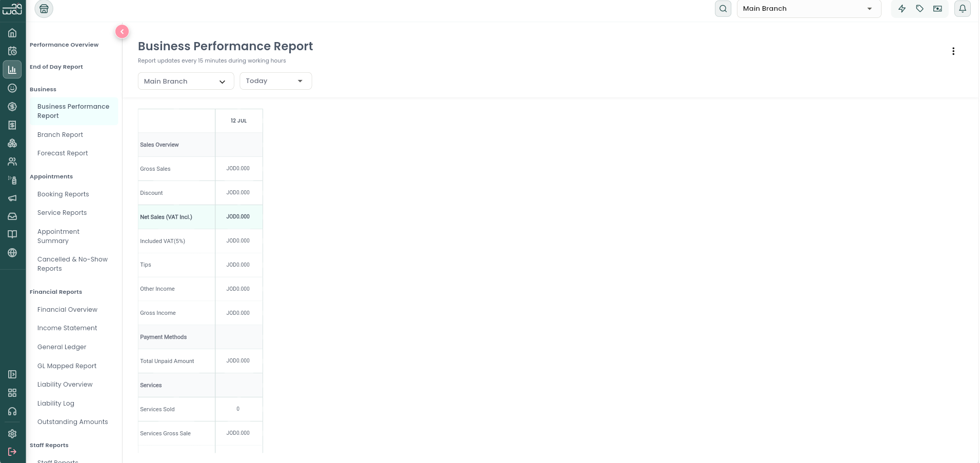Screen dimensions: 980x463
Task: Open the home icon in the sidebar
Action: pos(12,33)
